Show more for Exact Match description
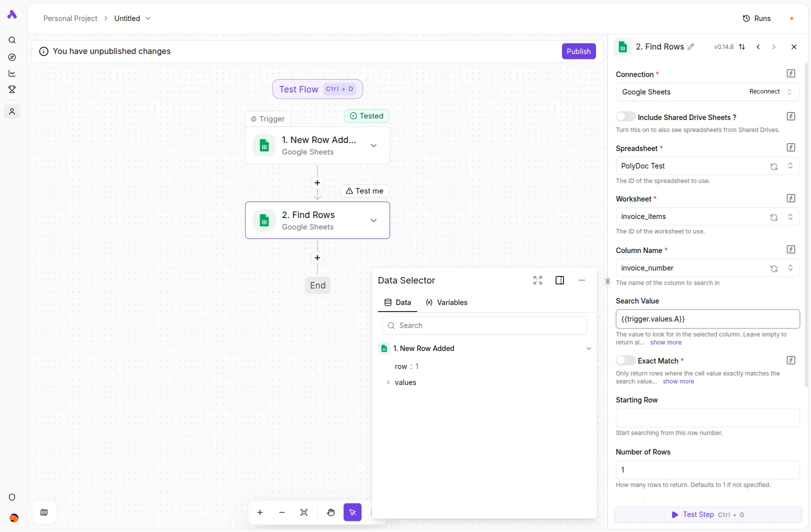The image size is (811, 532). (x=678, y=381)
